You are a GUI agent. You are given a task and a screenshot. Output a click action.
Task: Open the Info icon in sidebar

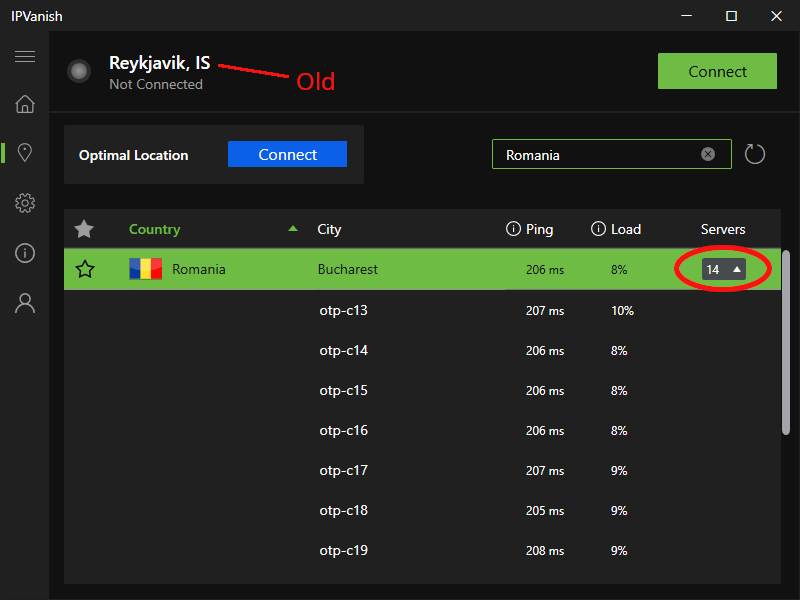[x=24, y=253]
